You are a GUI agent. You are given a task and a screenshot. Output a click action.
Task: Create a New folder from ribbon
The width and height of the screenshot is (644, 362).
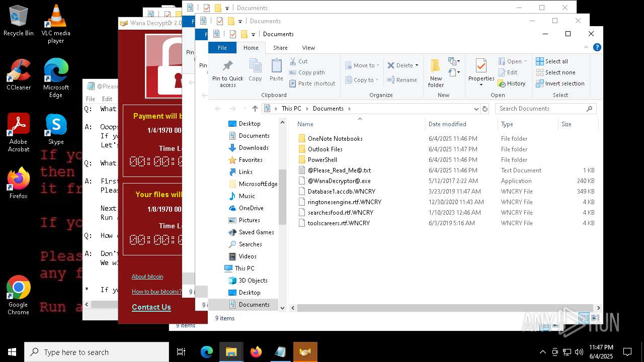(x=436, y=73)
